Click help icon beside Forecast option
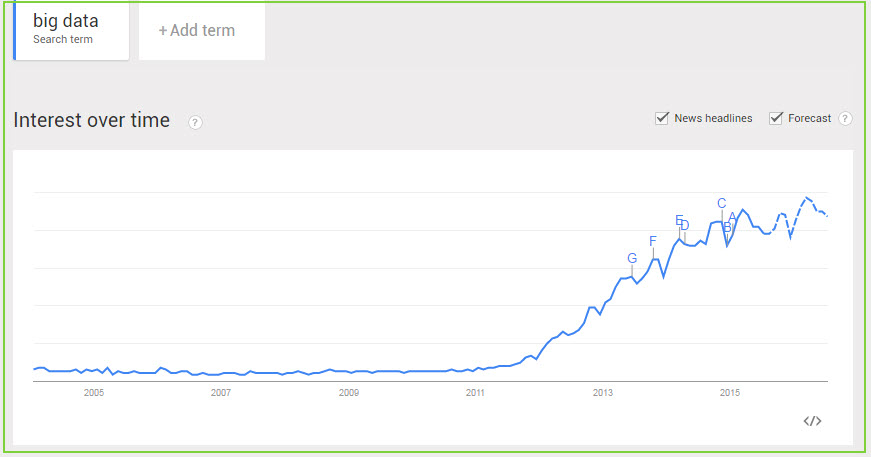 [x=845, y=118]
